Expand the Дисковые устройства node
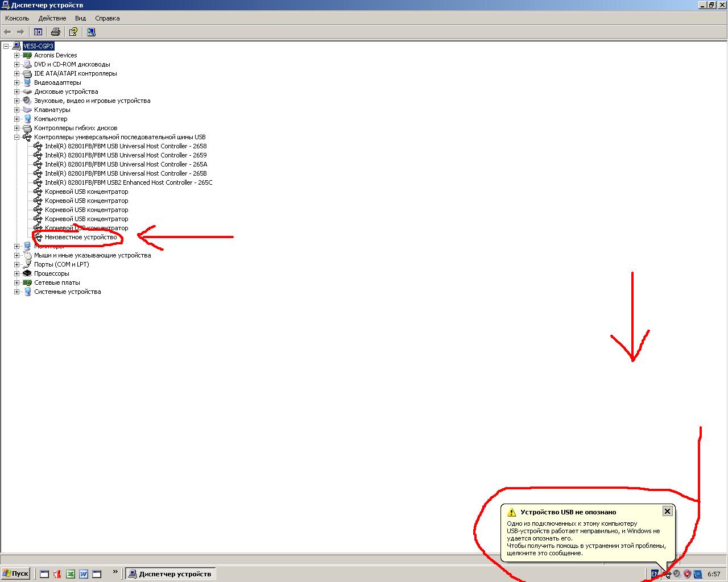Screen dimensions: 728x582 (17, 92)
